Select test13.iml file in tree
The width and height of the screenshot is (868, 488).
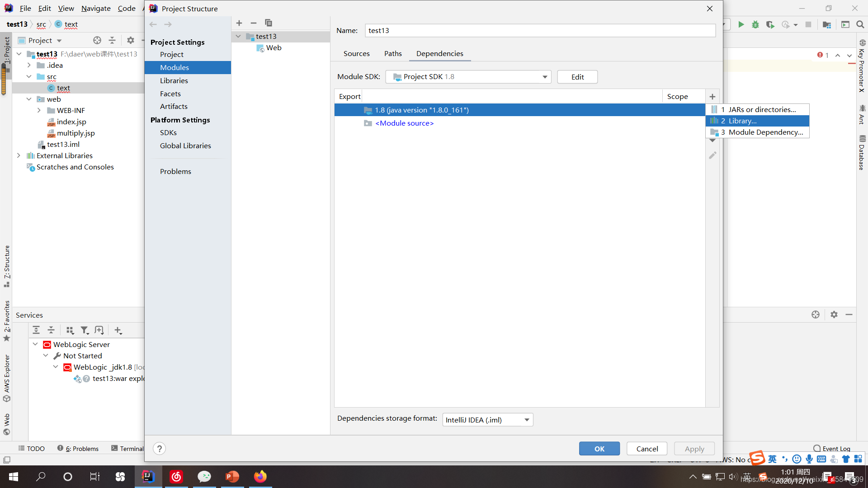[63, 145]
